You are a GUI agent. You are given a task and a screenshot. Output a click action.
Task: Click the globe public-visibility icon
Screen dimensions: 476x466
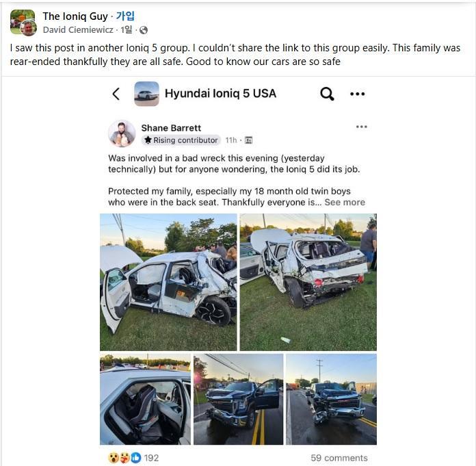pyautogui.click(x=144, y=30)
